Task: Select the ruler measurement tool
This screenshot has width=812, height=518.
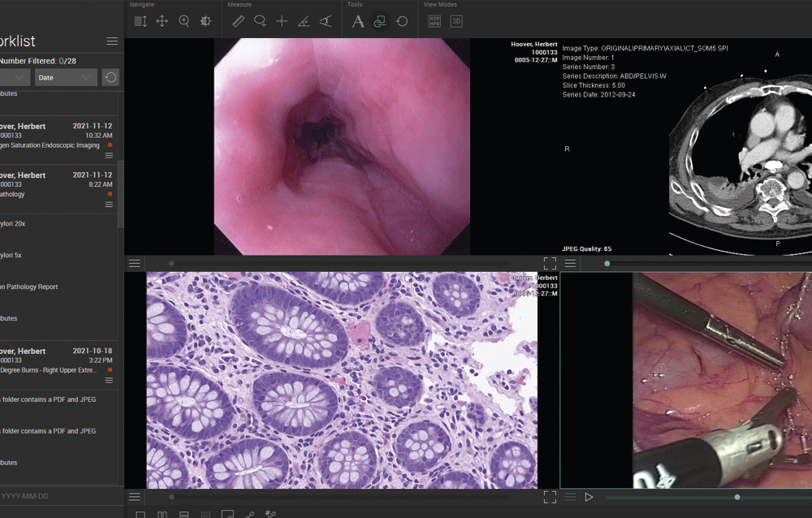Action: 238,21
